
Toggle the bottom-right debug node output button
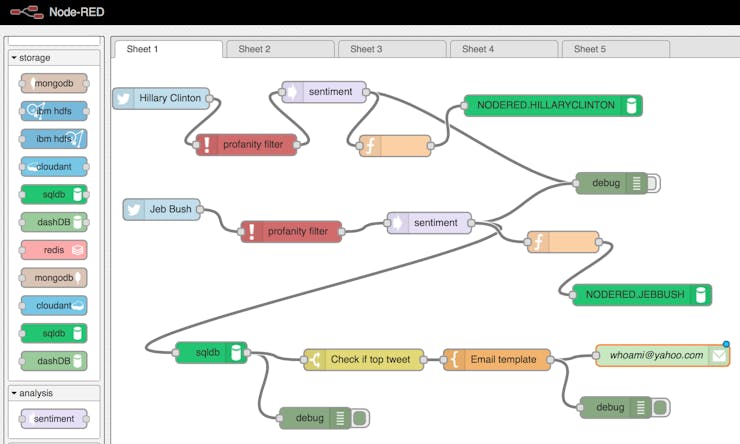[661, 407]
